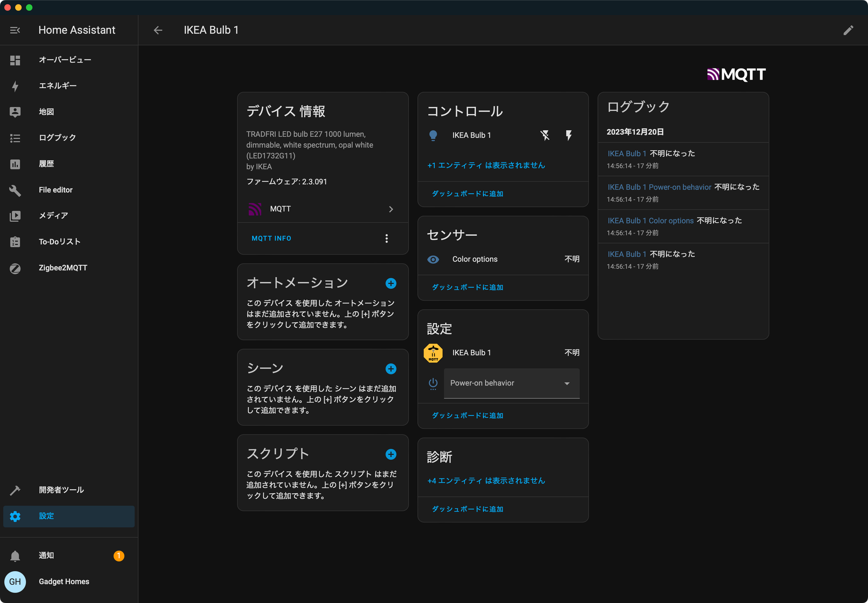Open the エネルギー page
868x603 pixels.
[x=69, y=86]
